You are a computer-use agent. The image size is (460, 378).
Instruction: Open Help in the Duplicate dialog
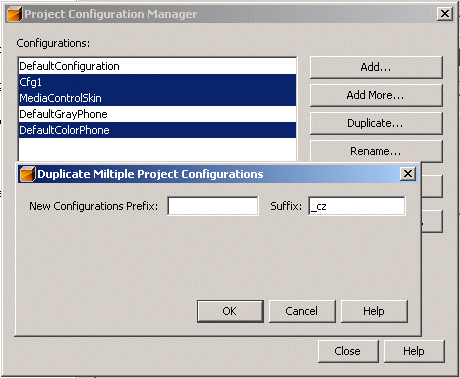pyautogui.click(x=374, y=311)
